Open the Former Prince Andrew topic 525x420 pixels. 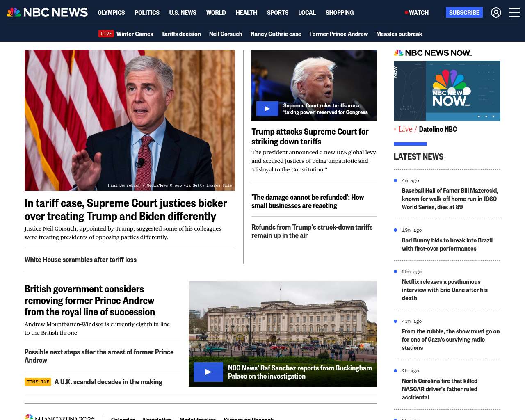point(338,34)
